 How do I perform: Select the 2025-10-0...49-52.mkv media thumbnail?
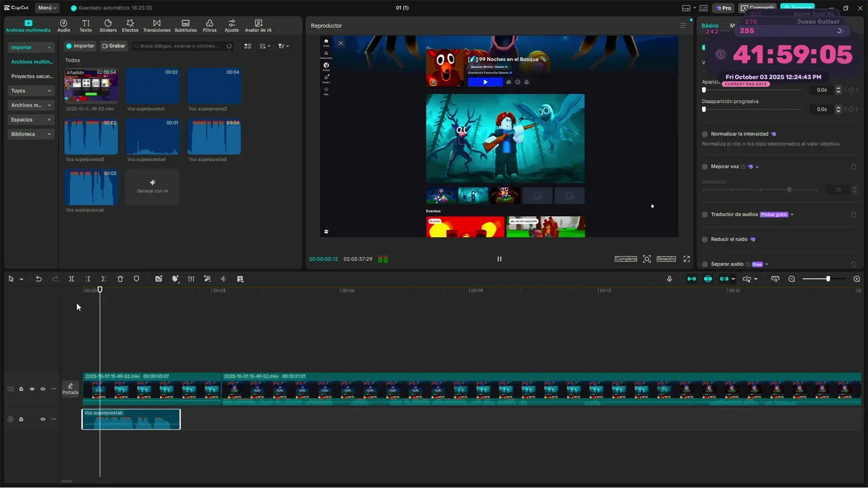click(x=91, y=85)
